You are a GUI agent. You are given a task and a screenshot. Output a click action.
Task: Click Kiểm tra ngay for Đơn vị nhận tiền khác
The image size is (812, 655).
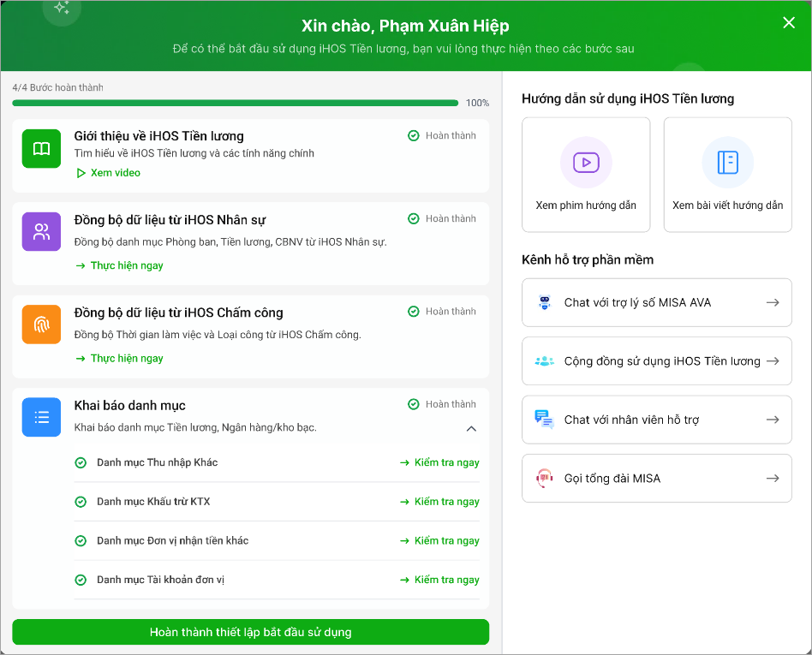[439, 540]
